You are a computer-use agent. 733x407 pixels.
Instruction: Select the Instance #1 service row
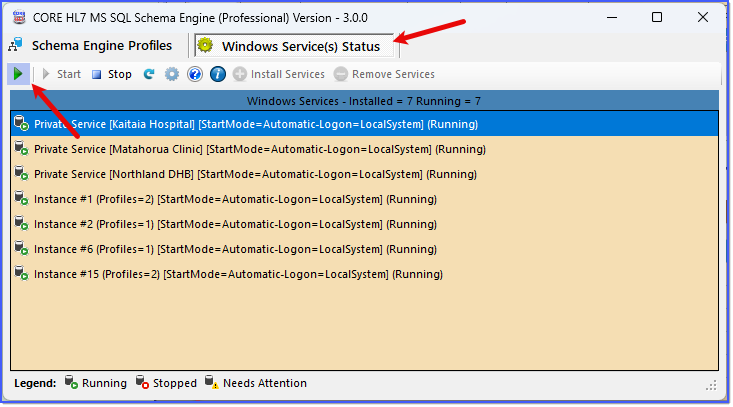364,199
